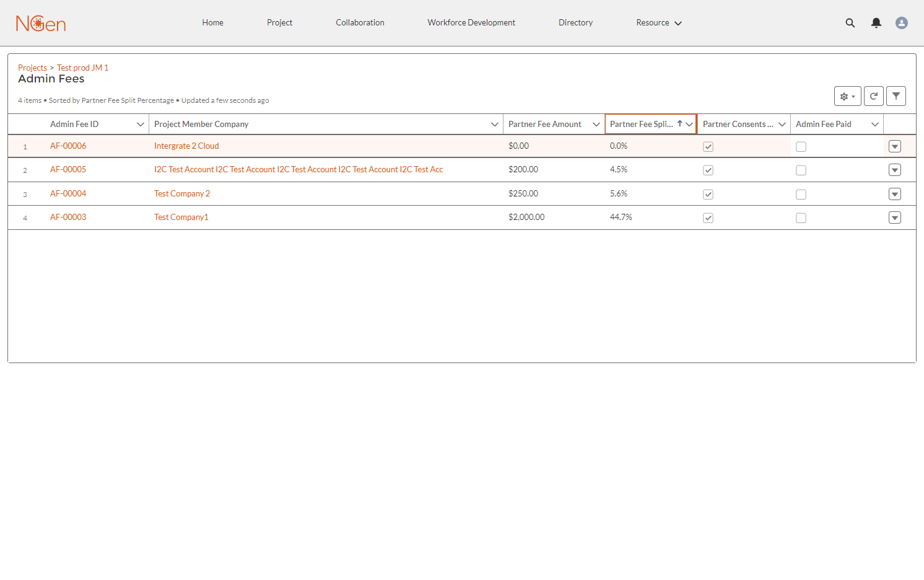Screen dimensions: 924x580
Task: Sort by Partner Fee Amount header
Action: coord(545,125)
